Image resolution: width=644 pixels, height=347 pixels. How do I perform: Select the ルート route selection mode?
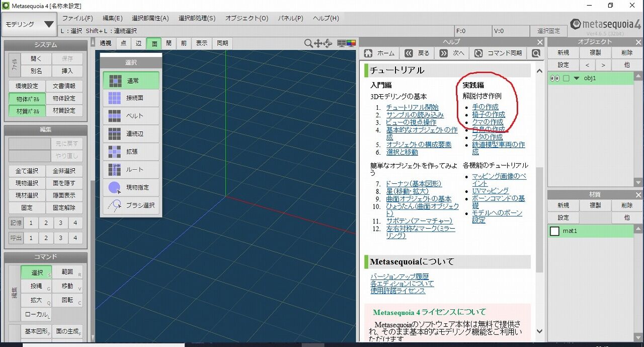click(x=131, y=170)
